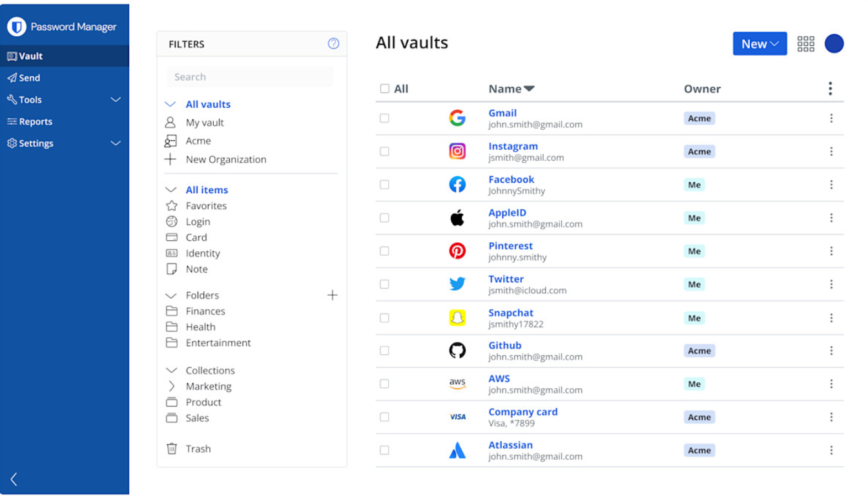Viewport: 868px width, 496px height.
Task: Click the blue profile avatar circle
Action: [834, 44]
